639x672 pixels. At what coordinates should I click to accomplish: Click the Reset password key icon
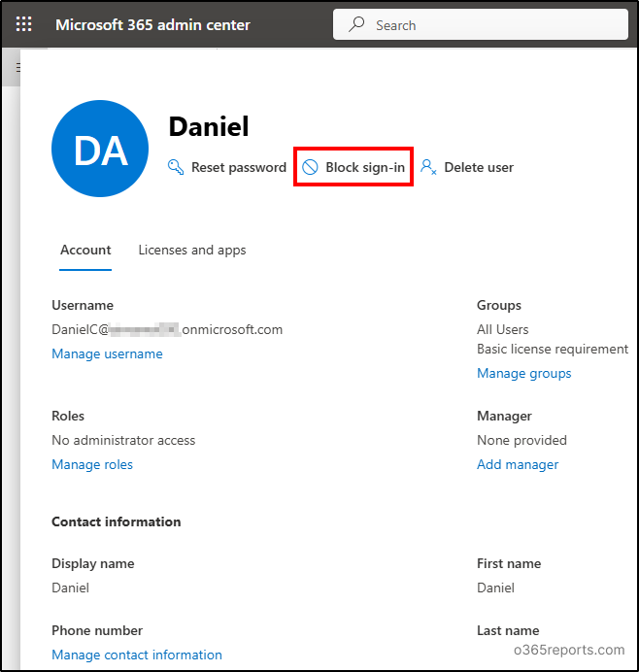click(x=176, y=167)
